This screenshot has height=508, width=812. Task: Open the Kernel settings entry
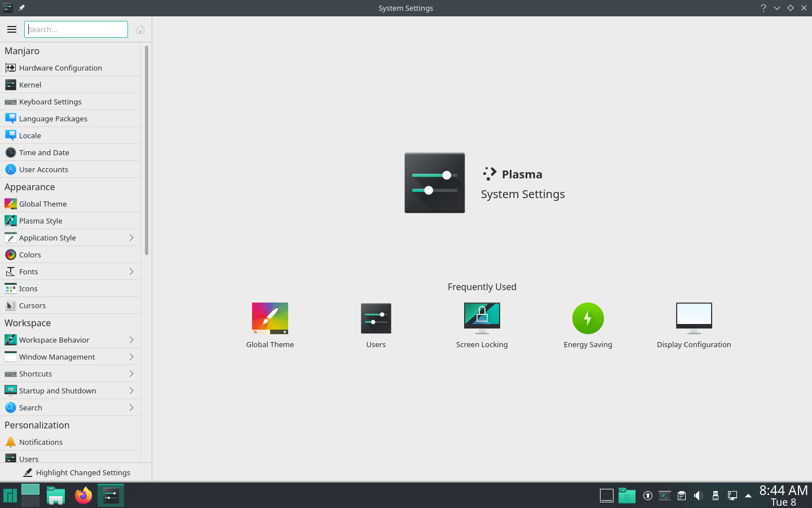[x=70, y=85]
